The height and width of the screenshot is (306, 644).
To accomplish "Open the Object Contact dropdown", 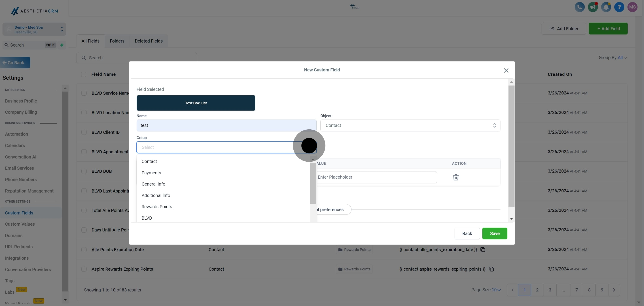I will (410, 125).
